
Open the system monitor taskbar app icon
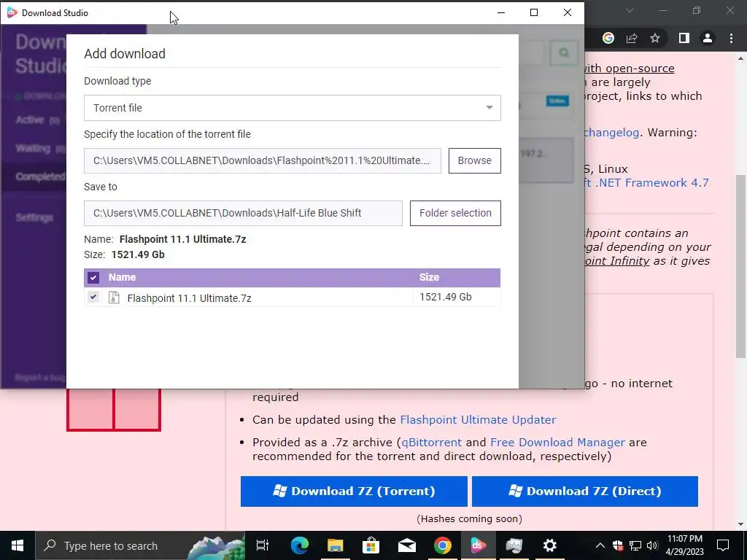tap(514, 545)
